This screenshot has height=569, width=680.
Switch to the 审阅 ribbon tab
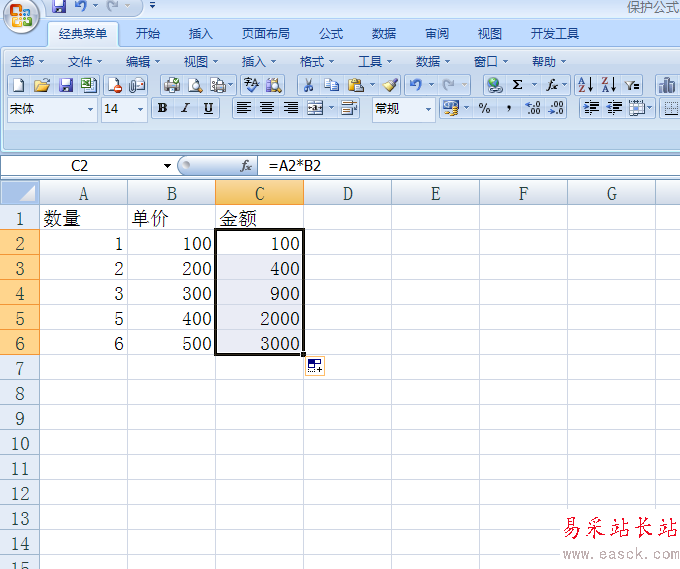click(x=437, y=34)
